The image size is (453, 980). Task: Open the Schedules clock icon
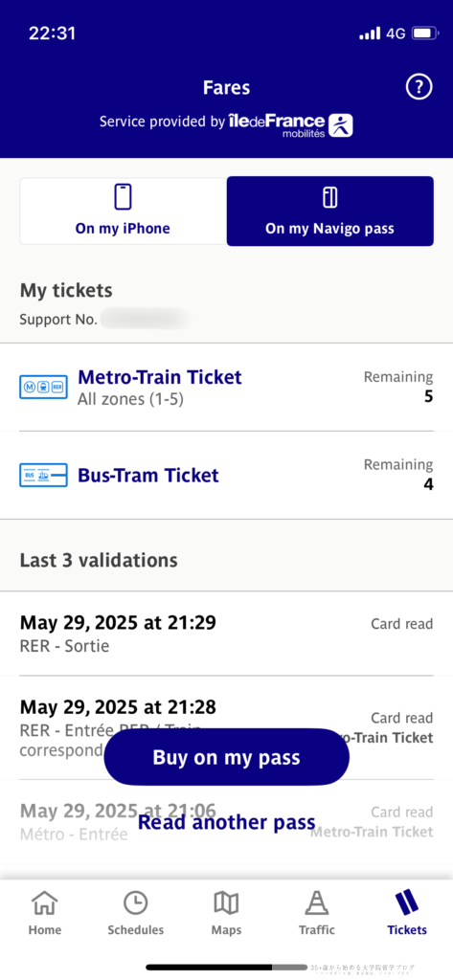[135, 903]
